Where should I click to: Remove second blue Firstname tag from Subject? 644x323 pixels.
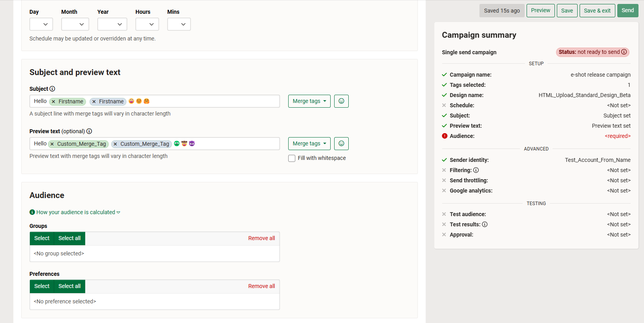[x=94, y=101]
